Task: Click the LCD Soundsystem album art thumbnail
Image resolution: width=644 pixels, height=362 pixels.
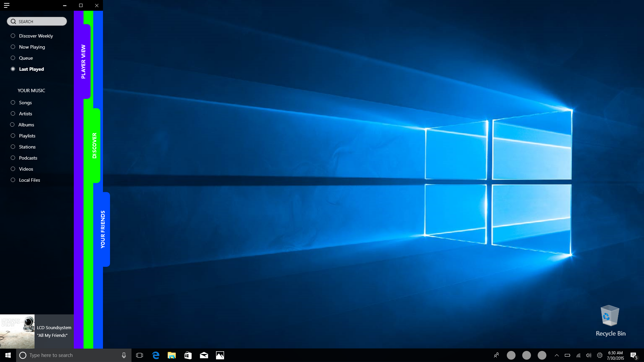Action: click(17, 331)
